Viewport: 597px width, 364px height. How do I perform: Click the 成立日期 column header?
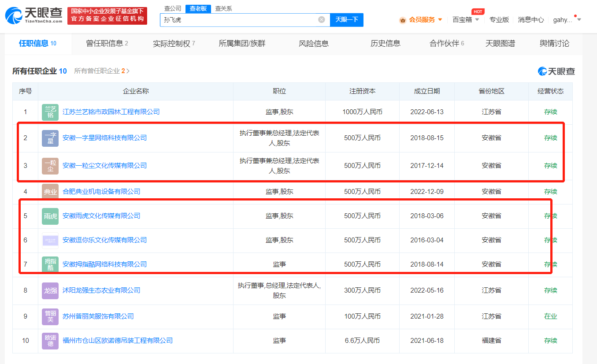427,91
